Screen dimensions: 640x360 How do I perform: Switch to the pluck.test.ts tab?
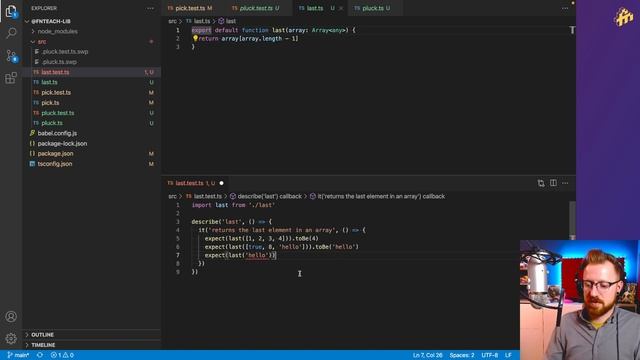coord(256,8)
